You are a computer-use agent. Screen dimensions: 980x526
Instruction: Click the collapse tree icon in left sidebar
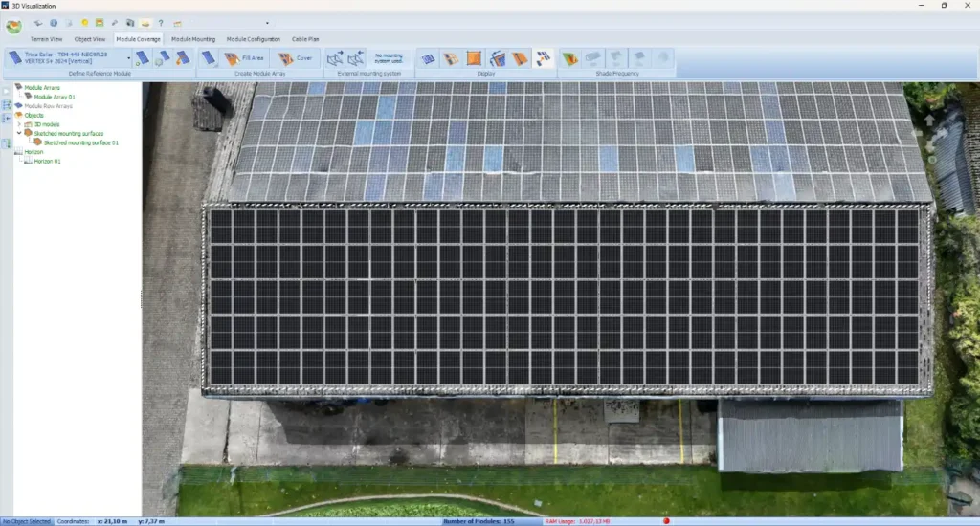7,118
